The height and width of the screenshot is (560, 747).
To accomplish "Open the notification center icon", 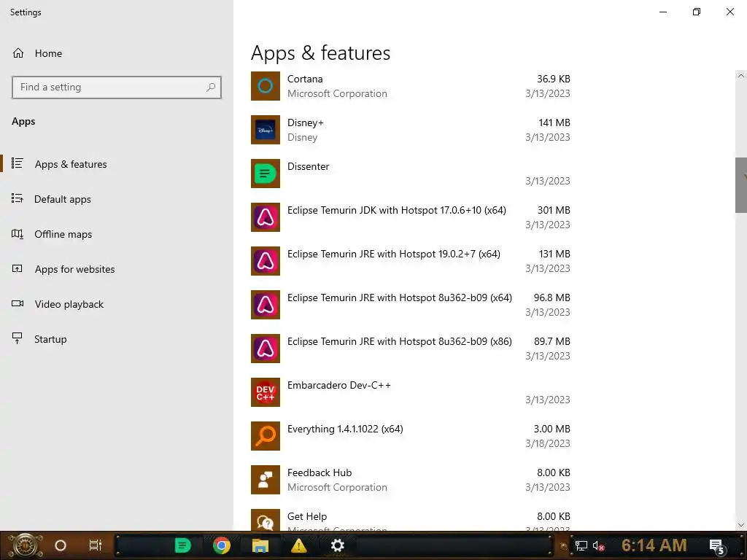I will [718, 547].
